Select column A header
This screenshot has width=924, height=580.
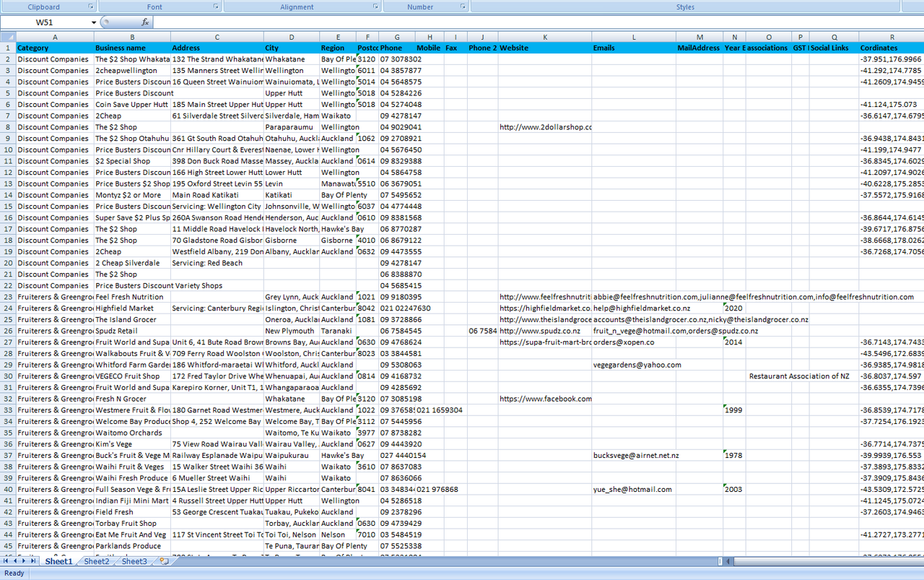(x=54, y=37)
